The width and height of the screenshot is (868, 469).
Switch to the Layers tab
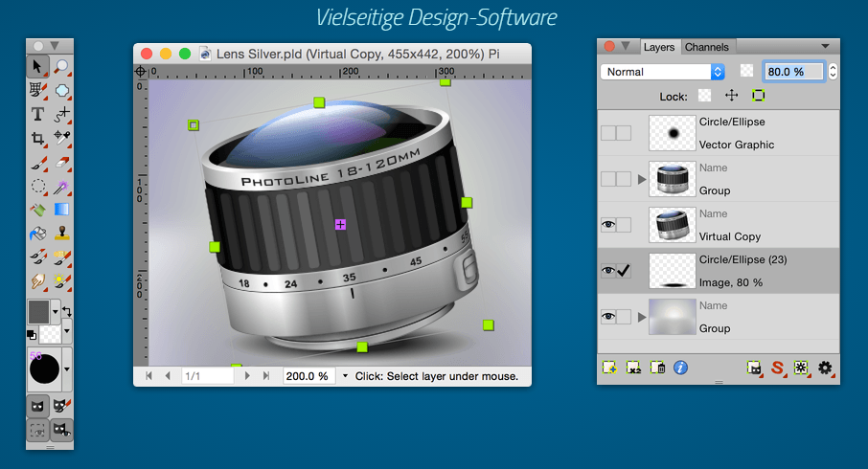659,47
